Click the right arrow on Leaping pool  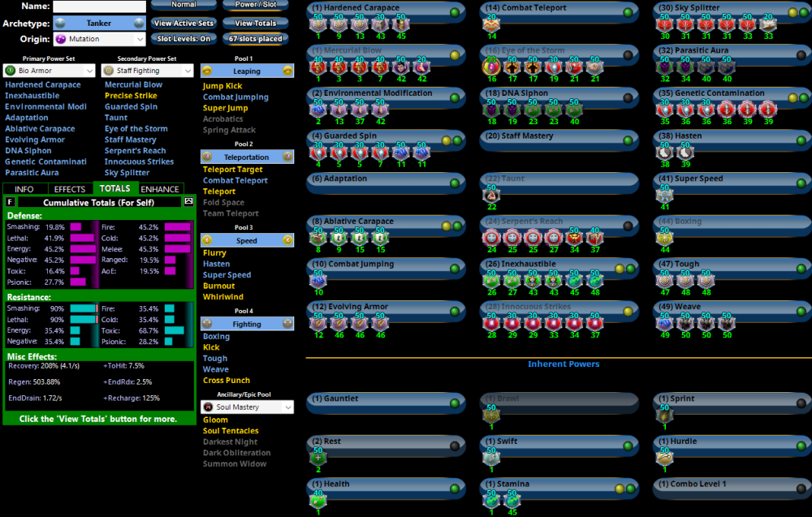[287, 71]
